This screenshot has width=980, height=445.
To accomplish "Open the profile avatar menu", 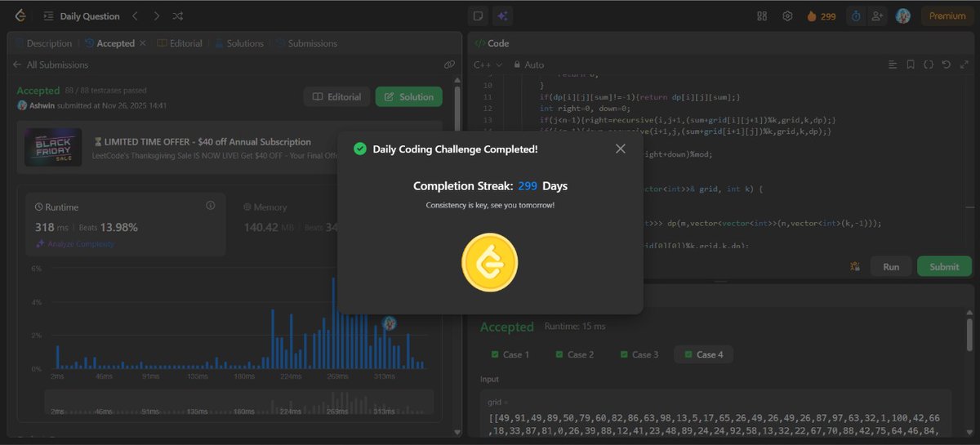I will [902, 16].
